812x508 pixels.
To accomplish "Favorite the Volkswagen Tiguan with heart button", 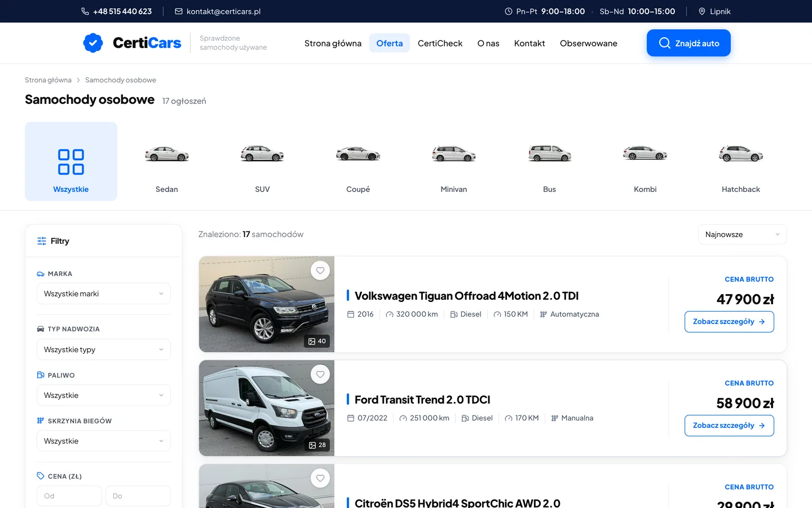I will (x=320, y=270).
